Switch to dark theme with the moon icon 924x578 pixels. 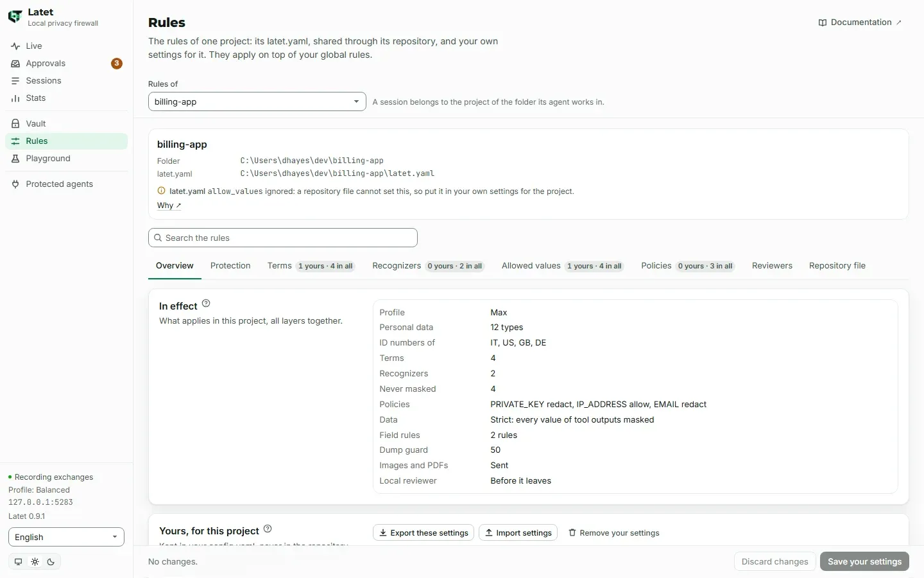tap(51, 562)
